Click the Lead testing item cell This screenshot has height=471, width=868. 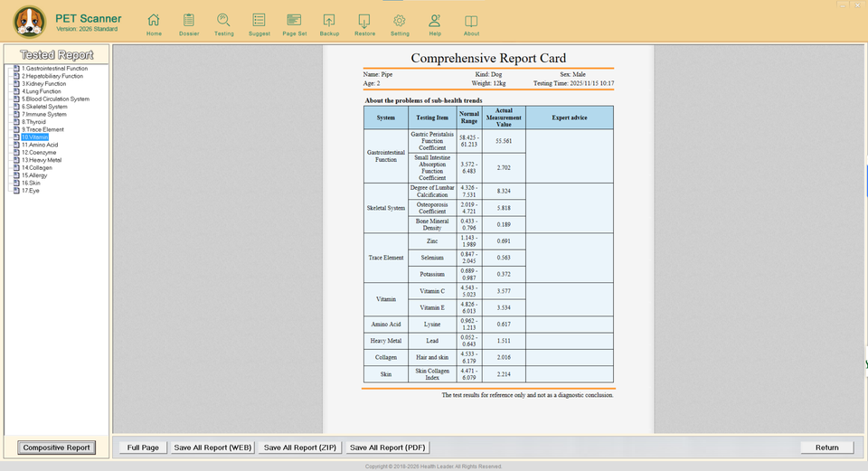tap(432, 341)
